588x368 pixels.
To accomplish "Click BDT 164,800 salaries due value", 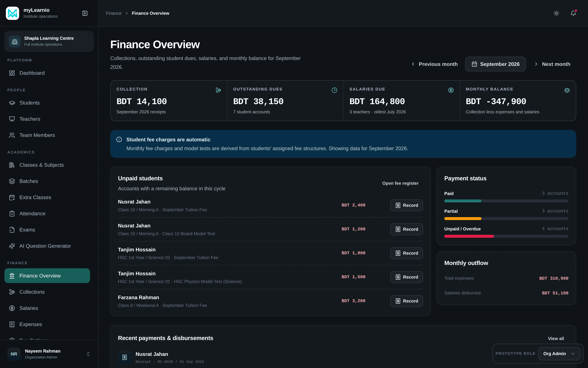I will 377,102.
